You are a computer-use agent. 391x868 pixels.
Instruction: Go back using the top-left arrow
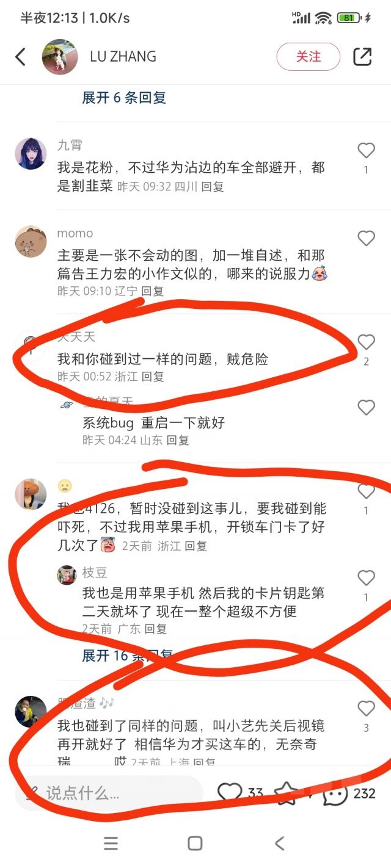click(x=21, y=57)
